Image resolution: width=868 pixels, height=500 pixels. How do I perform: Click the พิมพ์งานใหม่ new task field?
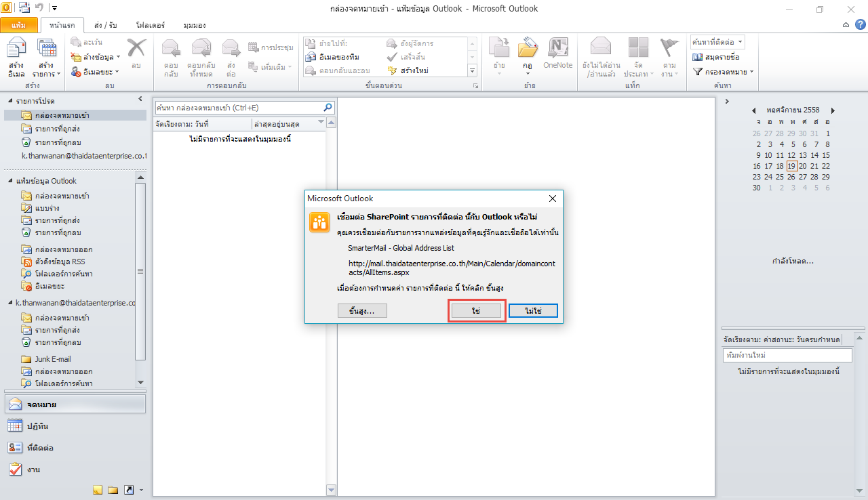point(787,355)
